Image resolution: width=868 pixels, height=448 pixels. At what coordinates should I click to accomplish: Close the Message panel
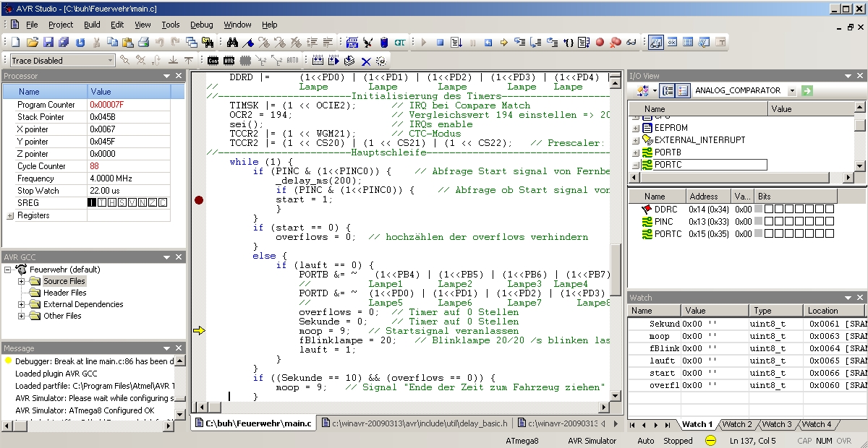point(179,348)
